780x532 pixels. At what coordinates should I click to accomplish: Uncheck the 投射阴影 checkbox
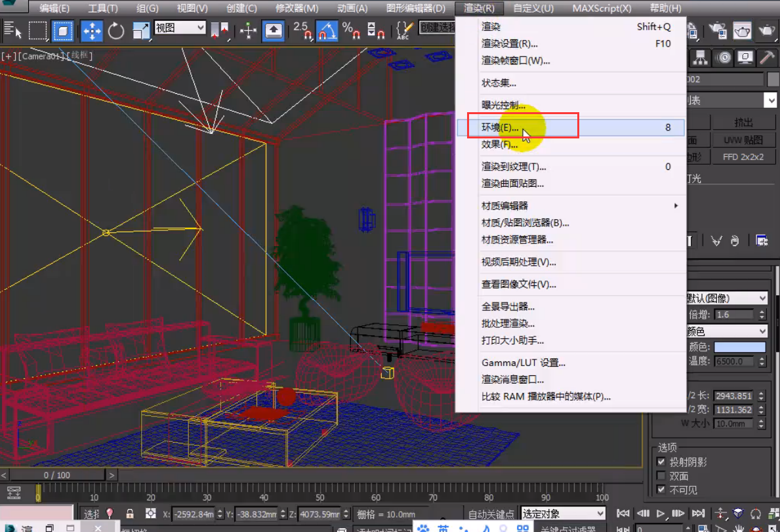click(x=661, y=462)
